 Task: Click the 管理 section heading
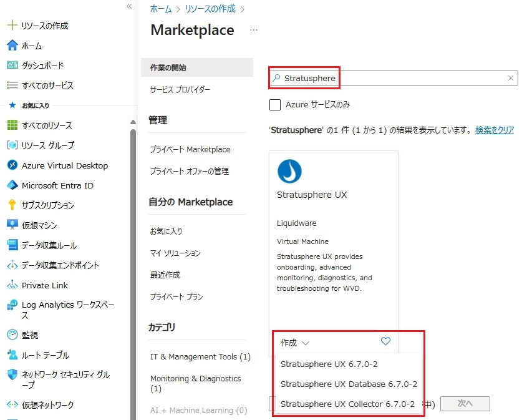click(x=158, y=120)
